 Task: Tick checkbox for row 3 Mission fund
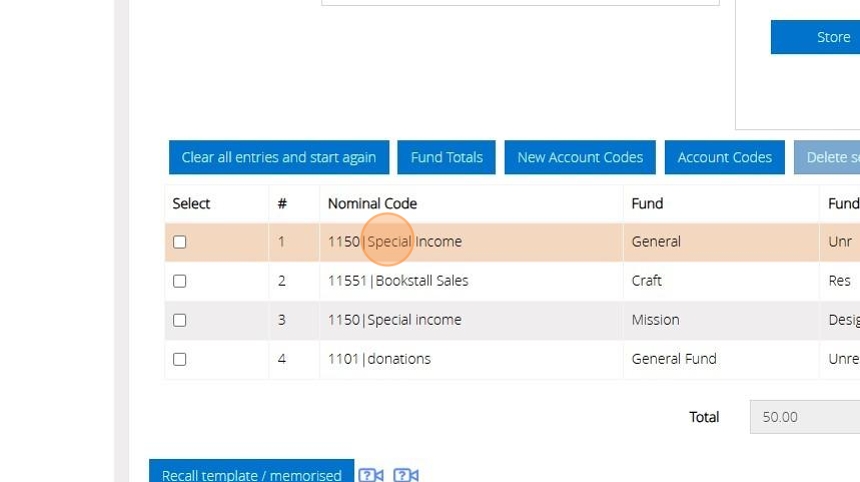pyautogui.click(x=179, y=320)
